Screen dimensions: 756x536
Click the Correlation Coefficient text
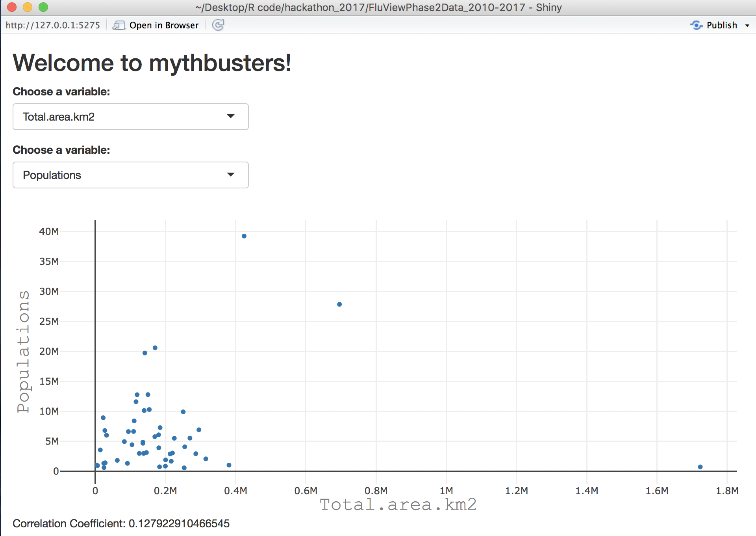(121, 523)
